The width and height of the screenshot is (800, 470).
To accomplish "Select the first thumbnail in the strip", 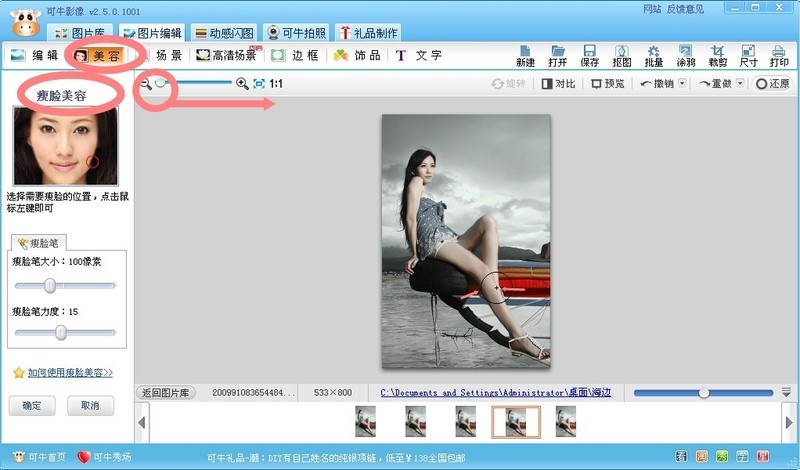I will tap(365, 422).
